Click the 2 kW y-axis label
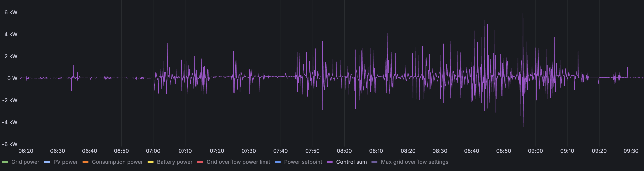The image size is (644, 171). point(11,56)
